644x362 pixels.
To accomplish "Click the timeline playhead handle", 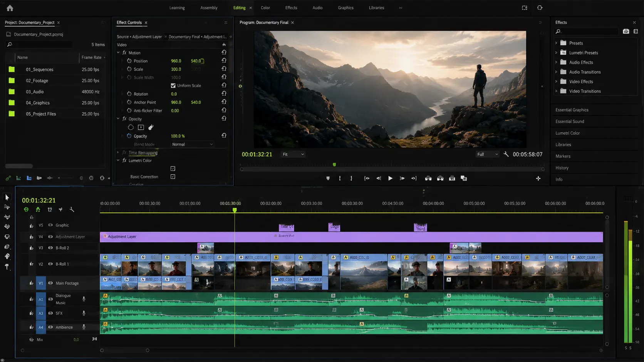I will (235, 210).
